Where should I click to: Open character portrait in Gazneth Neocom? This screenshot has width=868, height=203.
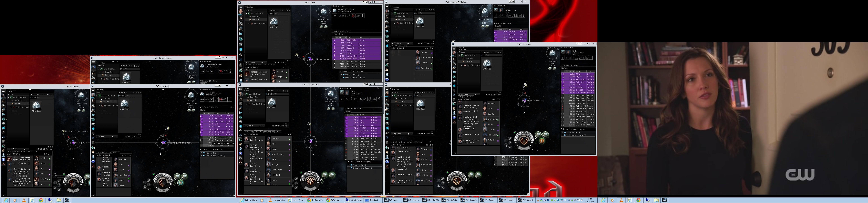click(454, 53)
